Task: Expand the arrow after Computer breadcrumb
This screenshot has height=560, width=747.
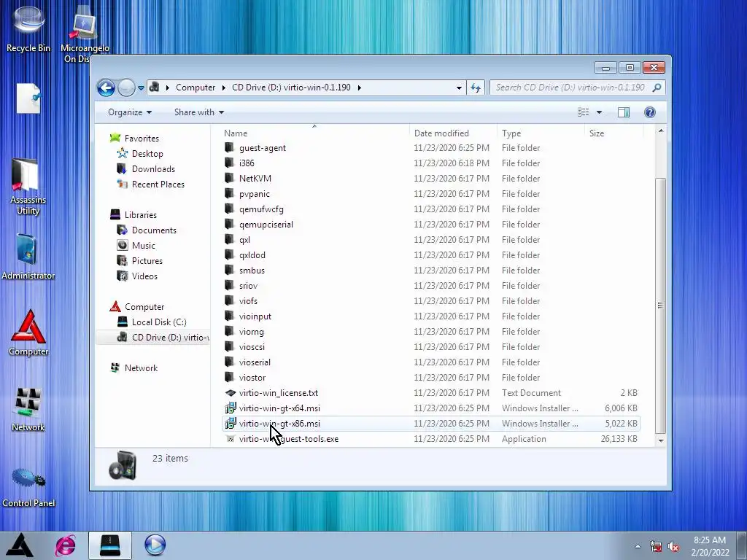Action: 223,87
